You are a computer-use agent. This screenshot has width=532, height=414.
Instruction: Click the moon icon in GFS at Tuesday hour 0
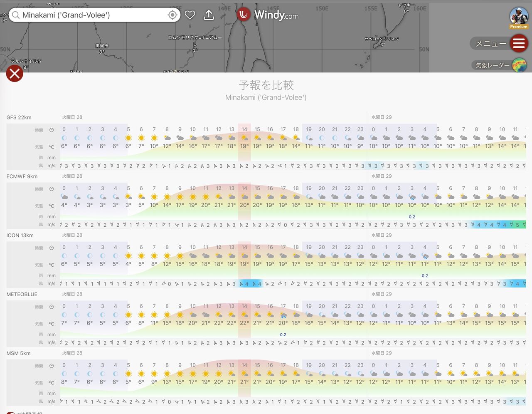tap(64, 138)
